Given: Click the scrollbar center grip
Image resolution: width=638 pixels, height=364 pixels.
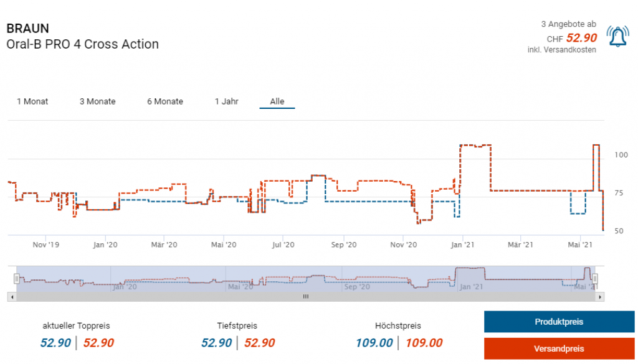Looking at the screenshot, I should pos(305,297).
